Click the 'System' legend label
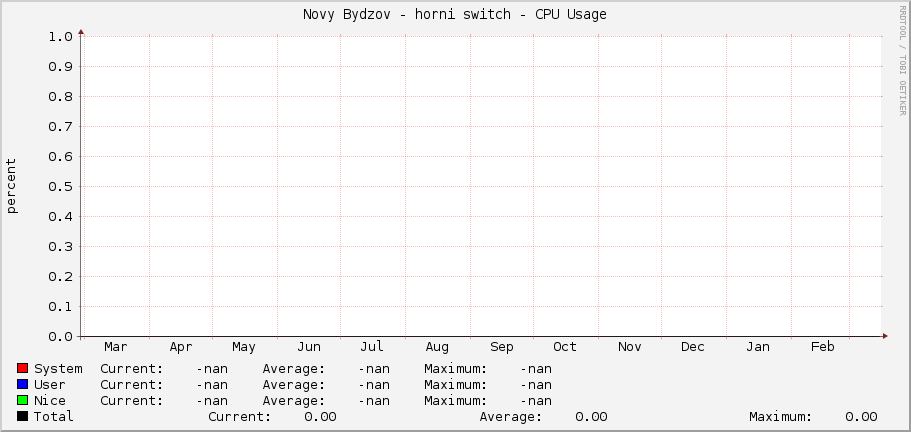Screen dimensions: 911x432 (x=58, y=369)
